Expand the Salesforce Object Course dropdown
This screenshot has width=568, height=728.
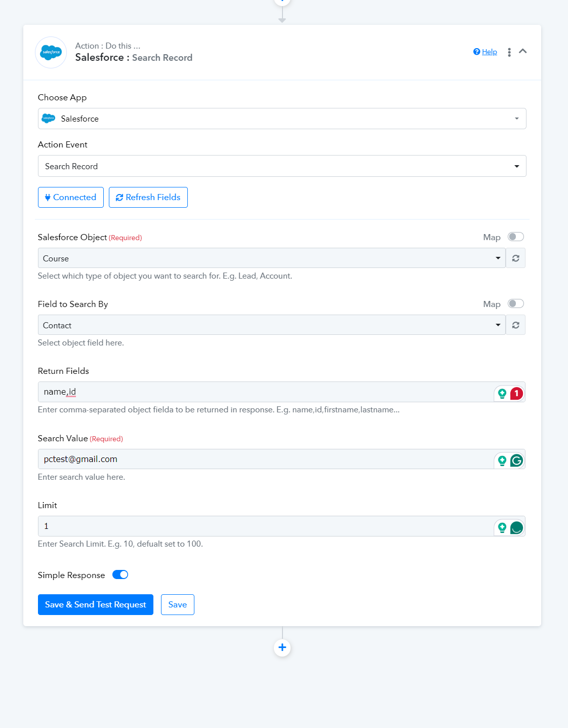(x=272, y=258)
